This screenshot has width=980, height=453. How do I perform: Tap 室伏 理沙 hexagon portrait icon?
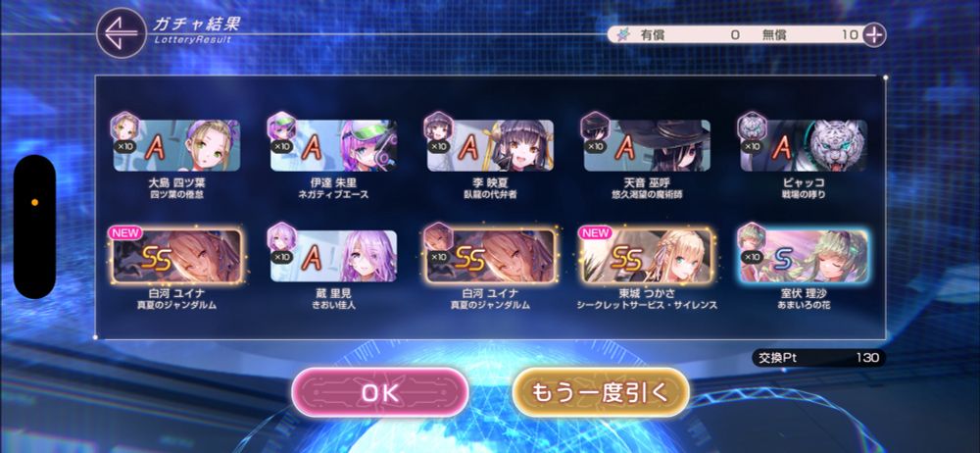point(752,237)
